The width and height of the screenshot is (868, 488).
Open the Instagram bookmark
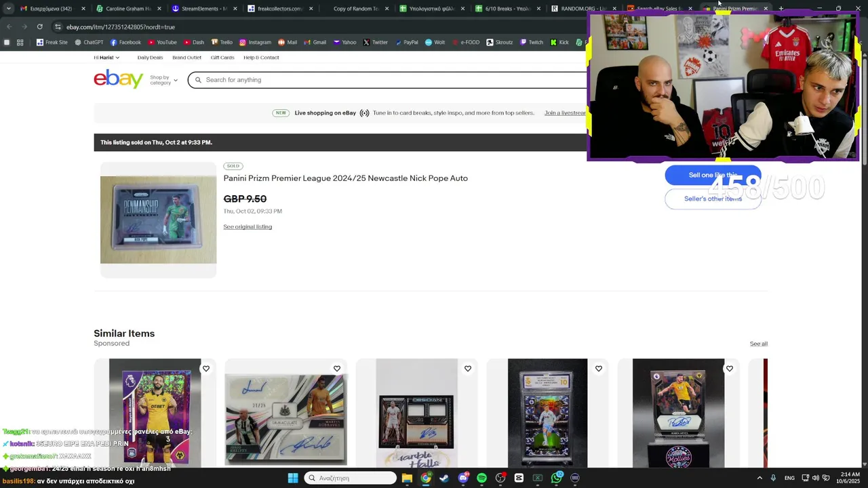point(254,42)
